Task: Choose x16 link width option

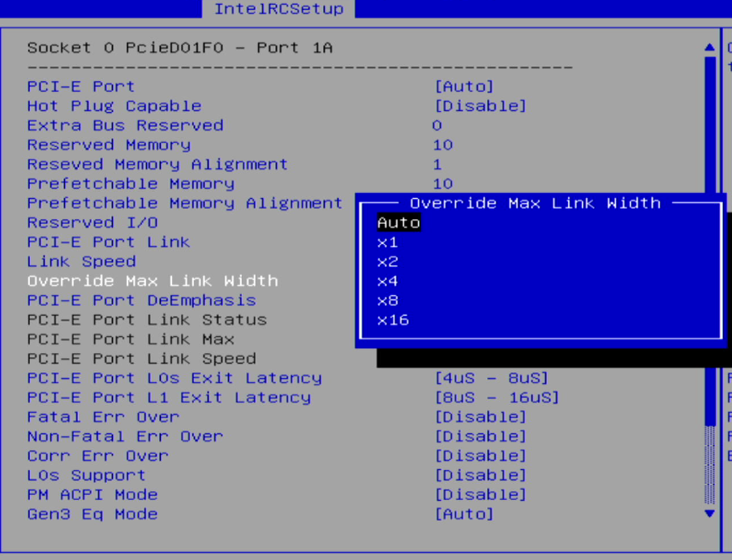Action: tap(393, 321)
